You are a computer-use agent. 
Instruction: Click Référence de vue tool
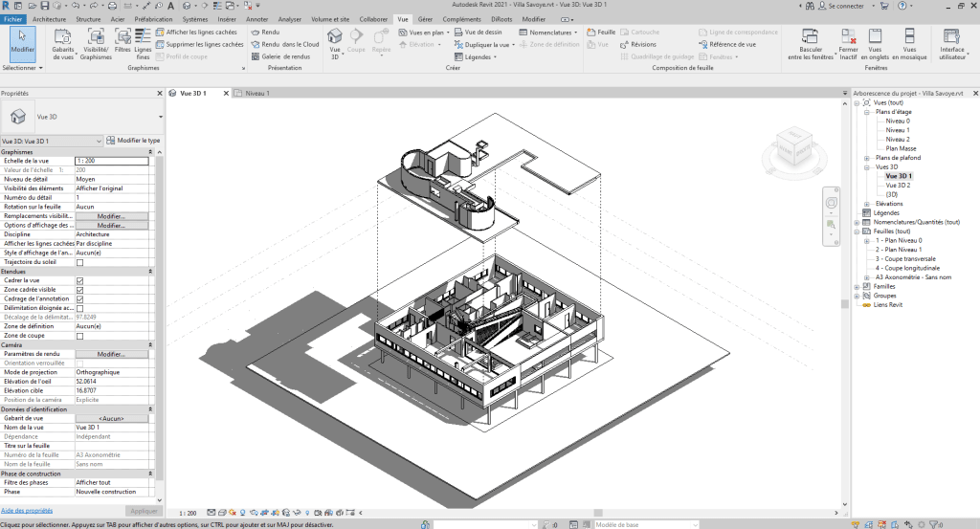coord(727,44)
